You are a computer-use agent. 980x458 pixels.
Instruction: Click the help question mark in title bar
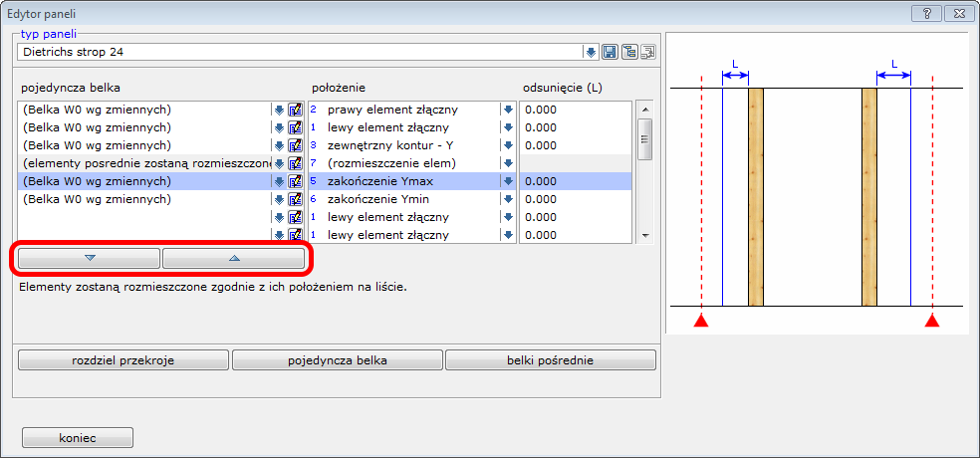pos(927,14)
